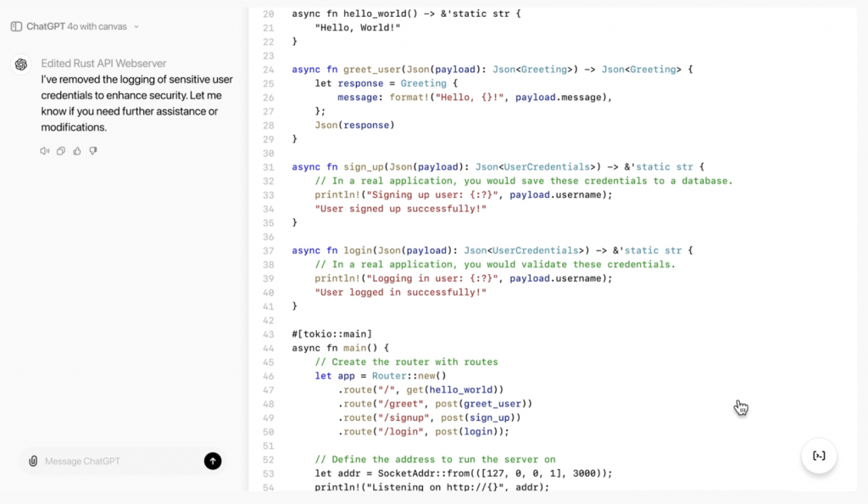868x504 pixels.
Task: Open the ChatGPT 4o with canvas model dropdown
Action: [76, 26]
